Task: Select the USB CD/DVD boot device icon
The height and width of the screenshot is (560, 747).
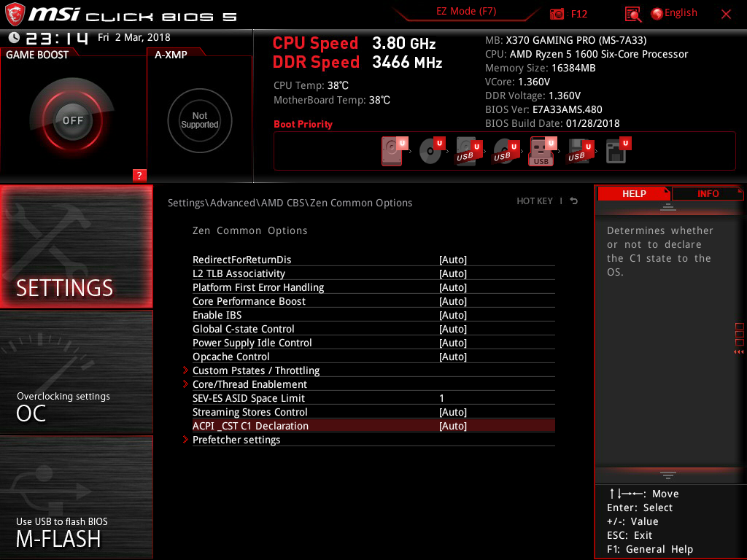Action: (506, 151)
